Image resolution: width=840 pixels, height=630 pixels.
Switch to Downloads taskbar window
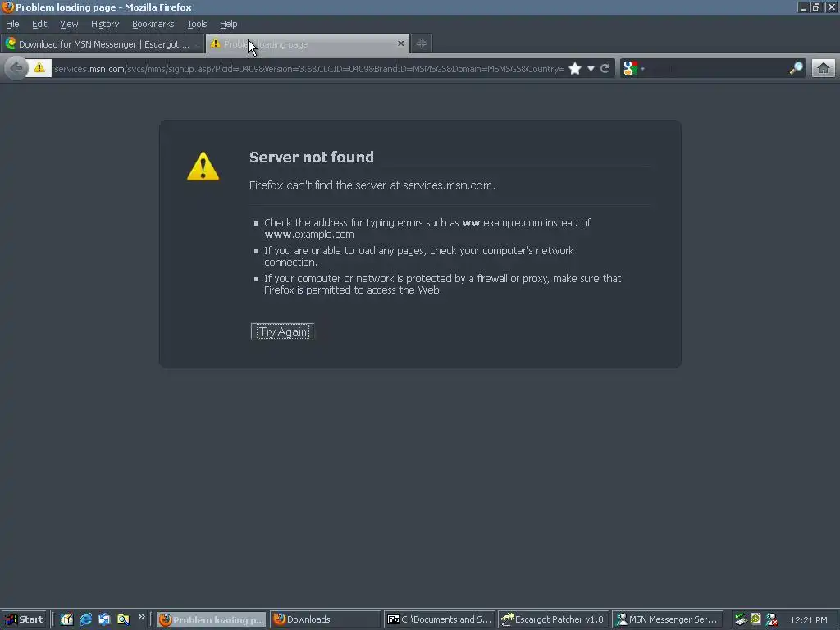[x=325, y=620]
